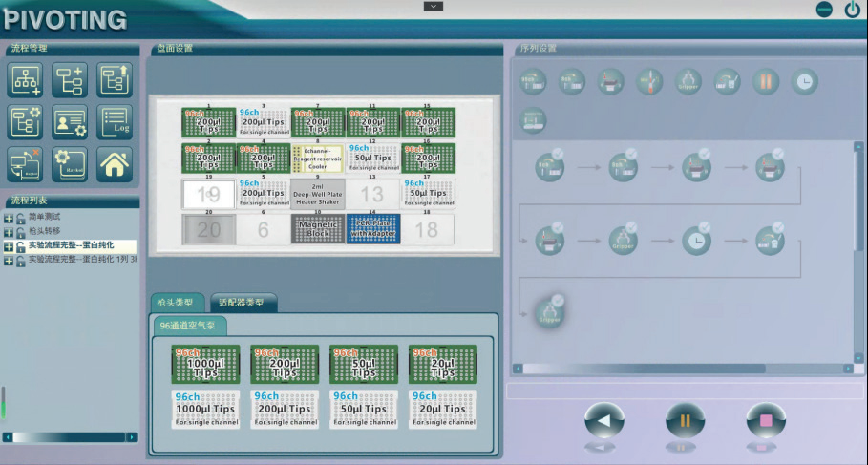The image size is (868, 465).
Task: Open the user settings icon
Action: click(70, 121)
